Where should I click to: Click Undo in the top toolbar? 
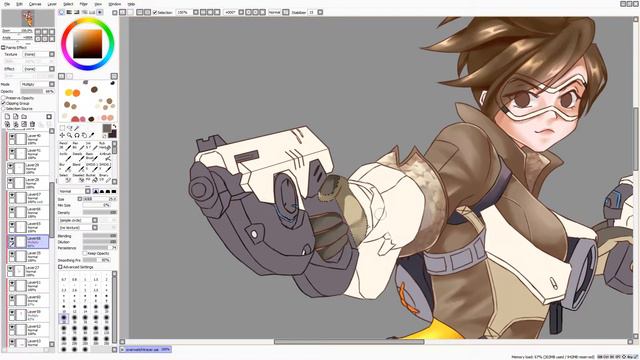(122, 13)
